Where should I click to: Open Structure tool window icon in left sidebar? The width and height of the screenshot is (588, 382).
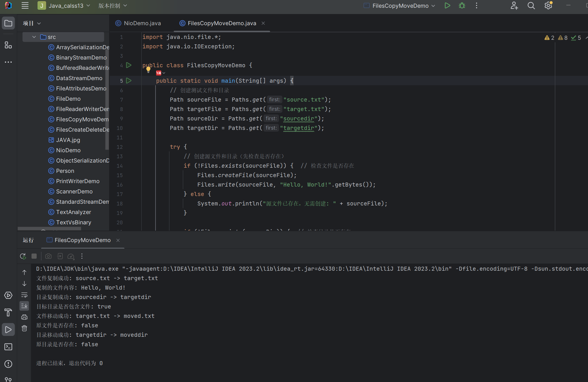pyautogui.click(x=8, y=45)
